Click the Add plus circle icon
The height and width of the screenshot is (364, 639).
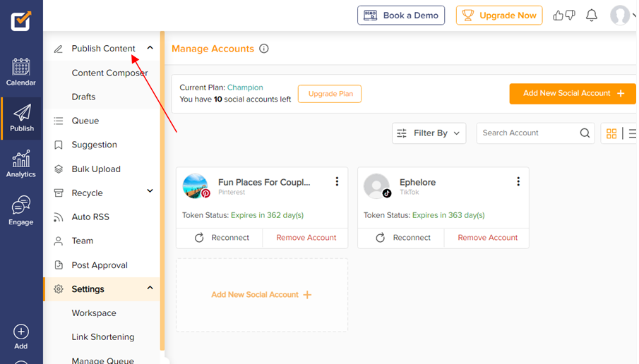pyautogui.click(x=20, y=332)
